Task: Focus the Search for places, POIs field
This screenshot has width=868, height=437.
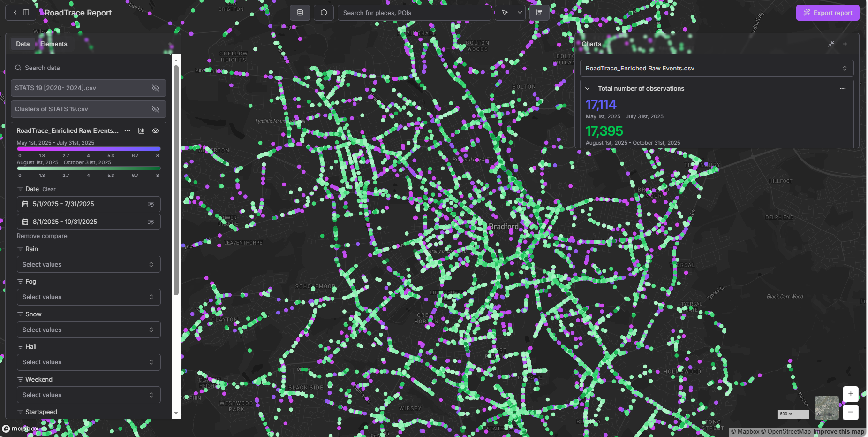Action: (415, 13)
